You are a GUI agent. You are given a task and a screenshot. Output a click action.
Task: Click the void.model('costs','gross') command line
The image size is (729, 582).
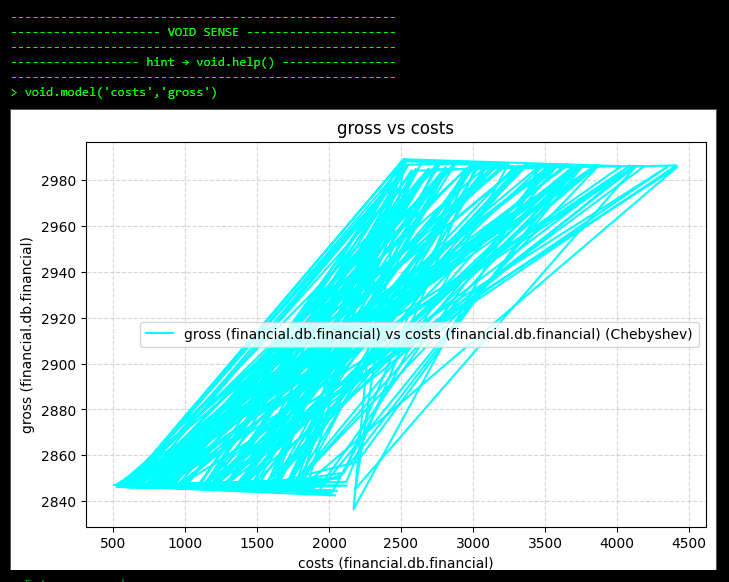coord(114,92)
